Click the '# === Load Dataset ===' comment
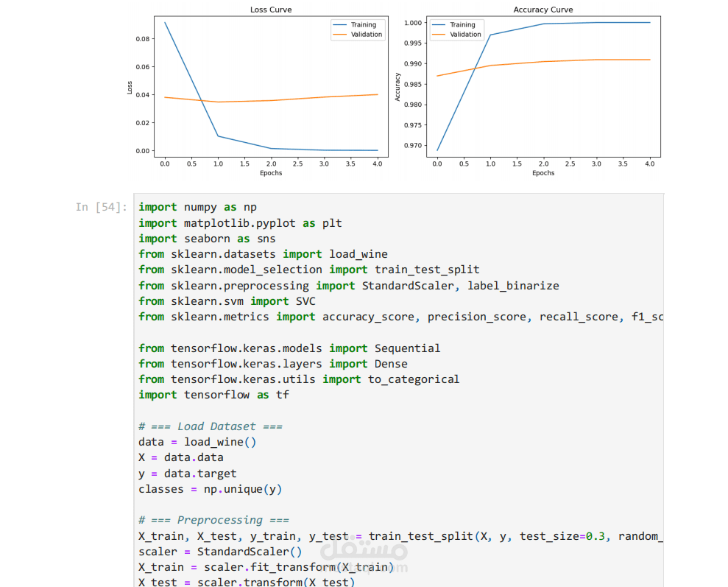The height and width of the screenshot is (587, 728). coord(211,426)
